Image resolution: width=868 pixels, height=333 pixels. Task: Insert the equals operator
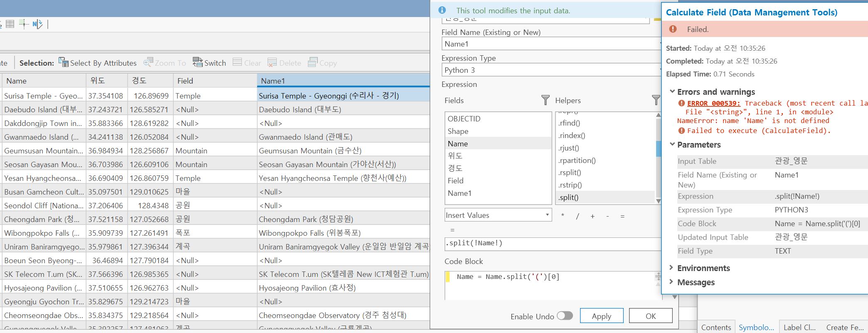(x=622, y=216)
